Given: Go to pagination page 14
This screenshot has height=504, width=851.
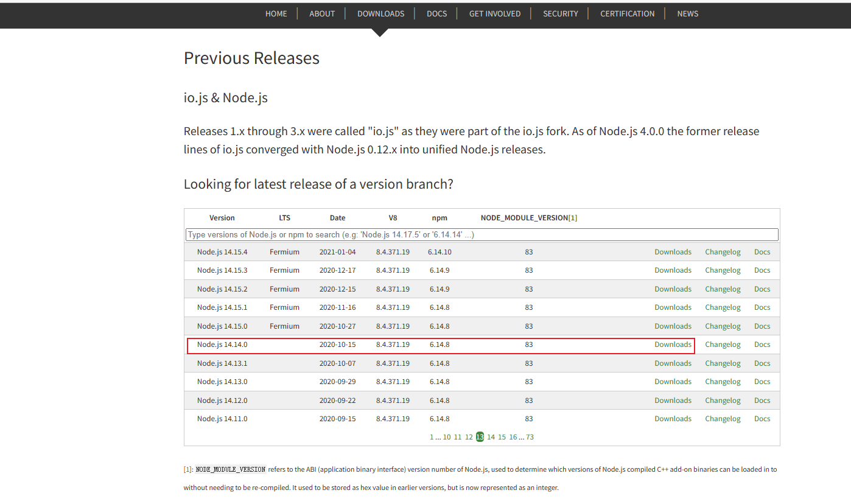Looking at the screenshot, I should coord(491,437).
